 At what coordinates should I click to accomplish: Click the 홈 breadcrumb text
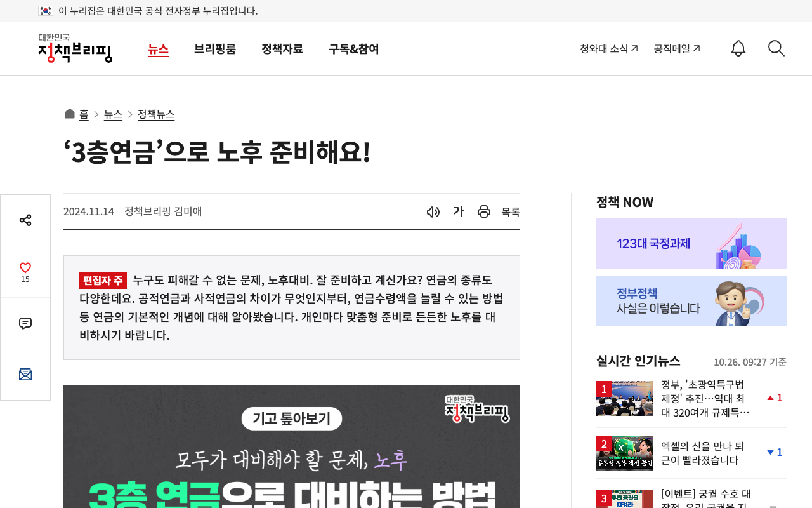click(x=84, y=114)
